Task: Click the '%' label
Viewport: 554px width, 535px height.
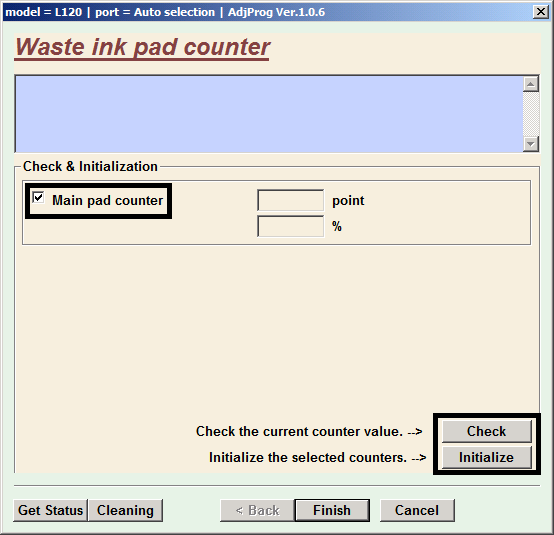Action: 337,226
